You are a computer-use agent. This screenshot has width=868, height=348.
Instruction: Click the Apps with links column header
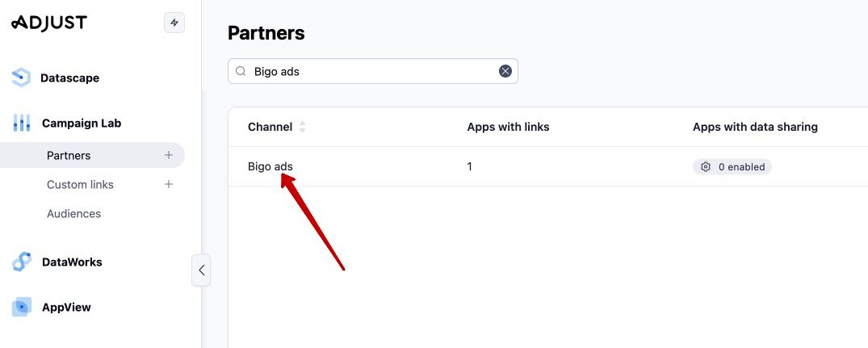point(508,127)
